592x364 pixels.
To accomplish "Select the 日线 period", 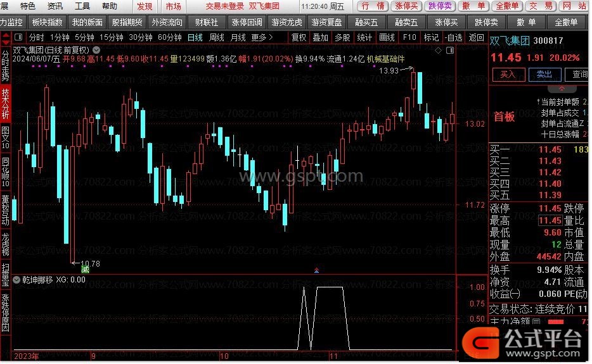I will click(x=195, y=38).
